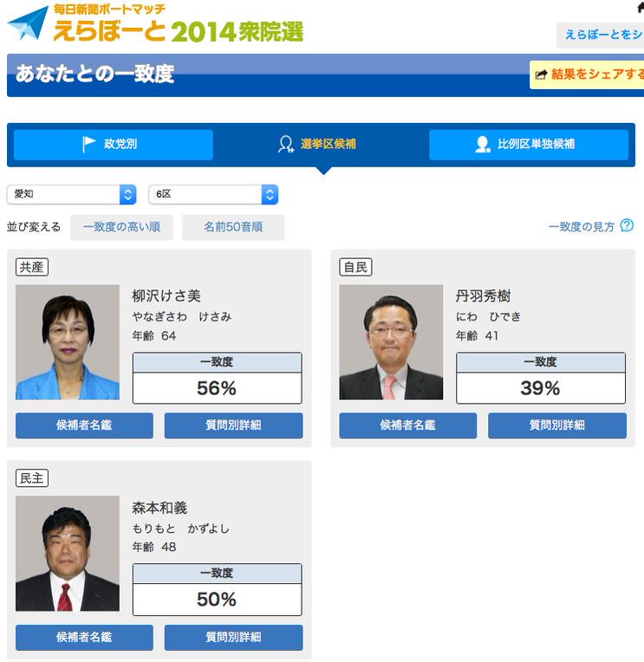Click 森本和義's candidate photo
644x662 pixels.
tap(68, 554)
